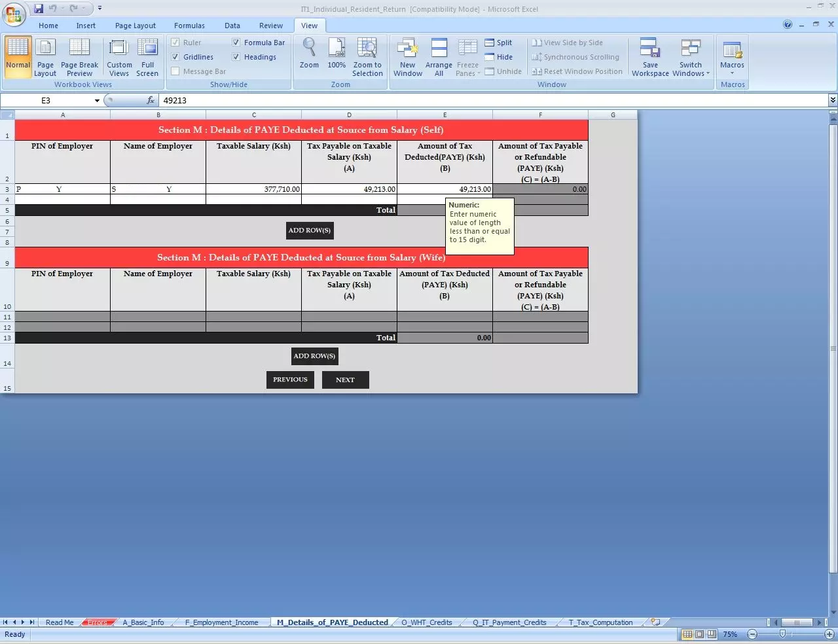The height and width of the screenshot is (644, 838).
Task: Go to first sheet tab arrow
Action: tap(5, 622)
